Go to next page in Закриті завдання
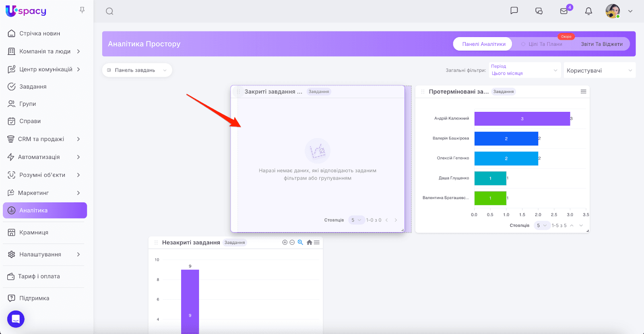Viewport: 644px width, 334px height. (396, 220)
